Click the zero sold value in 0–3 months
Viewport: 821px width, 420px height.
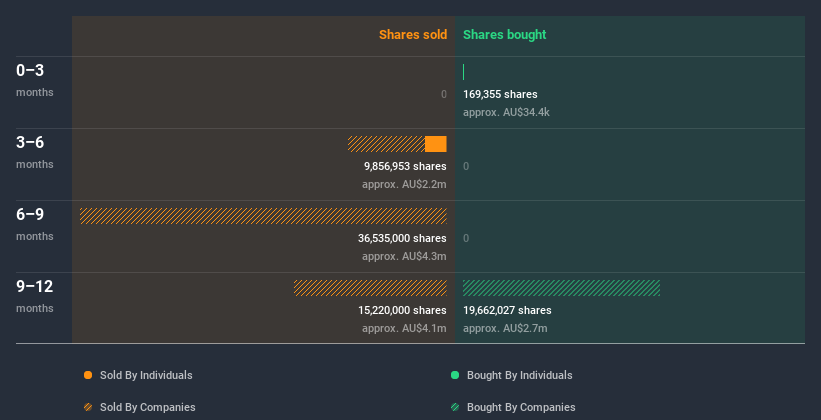click(444, 94)
